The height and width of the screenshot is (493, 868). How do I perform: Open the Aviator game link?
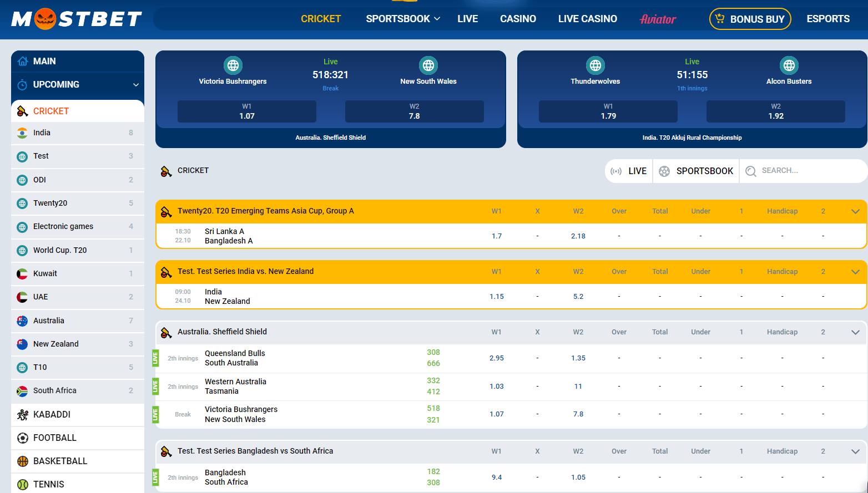(x=658, y=19)
